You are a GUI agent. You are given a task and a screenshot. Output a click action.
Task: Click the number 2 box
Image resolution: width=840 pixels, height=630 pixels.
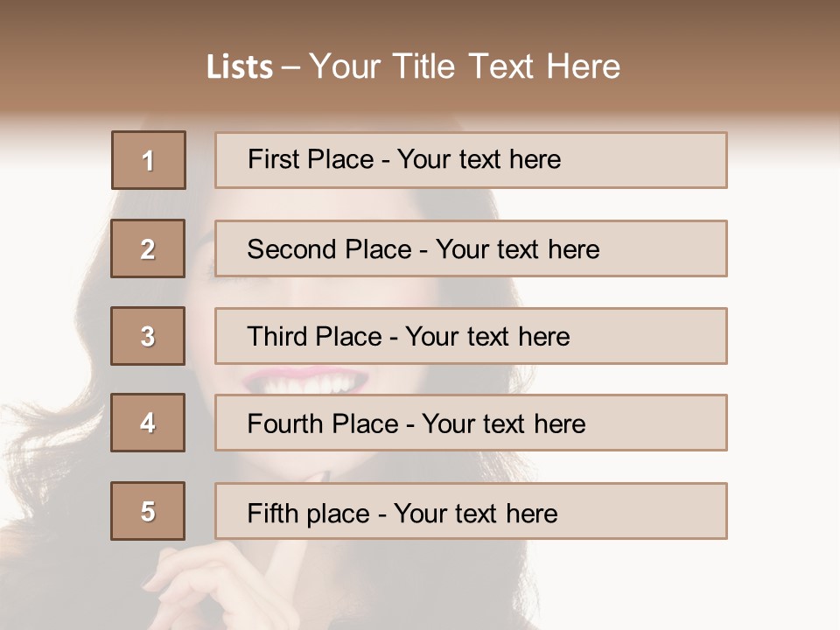click(148, 248)
